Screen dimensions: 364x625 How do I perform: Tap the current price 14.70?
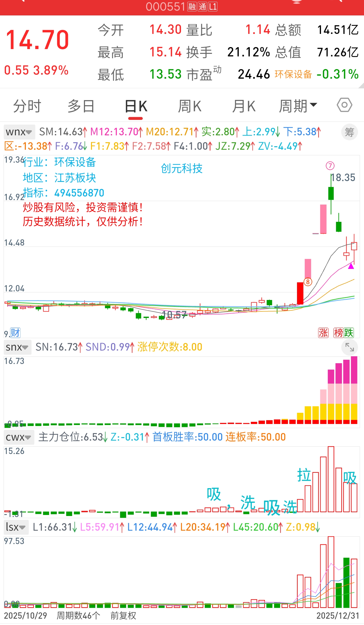point(37,39)
